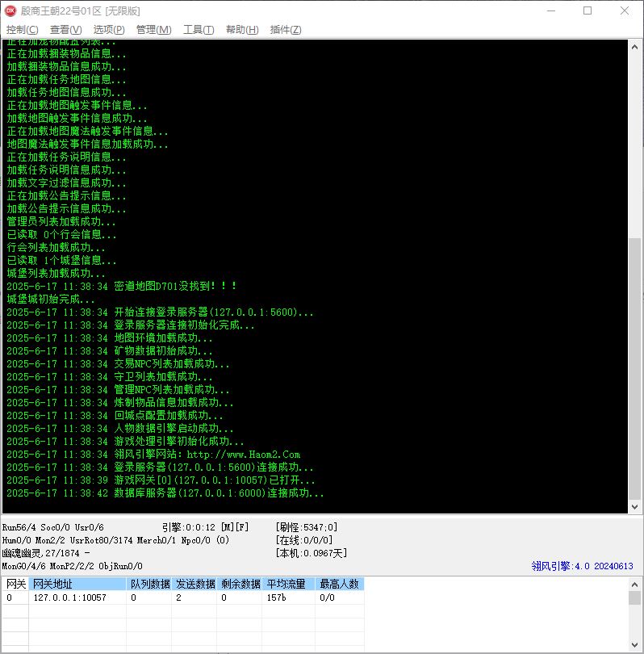Click the 幽魂幽灵,27/1874 status line
This screenshot has width=644, height=654.
(46, 553)
